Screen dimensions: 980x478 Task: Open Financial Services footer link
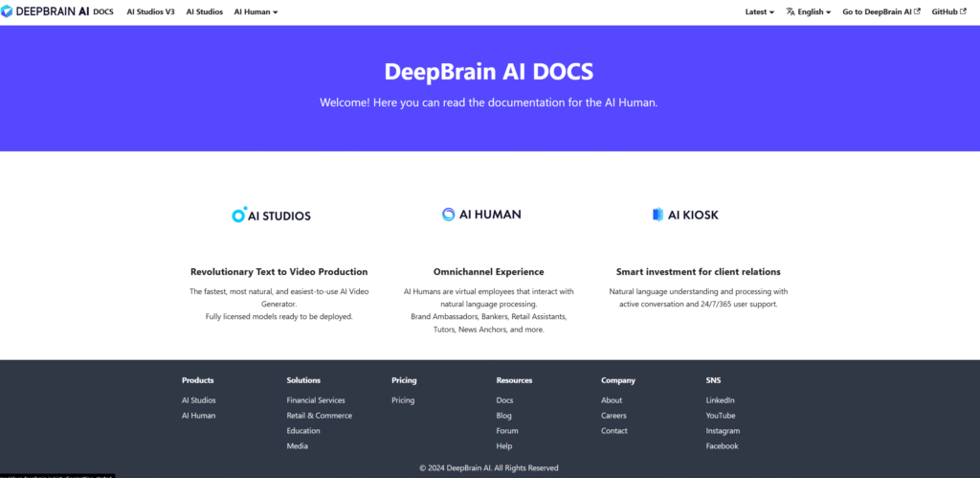(316, 400)
